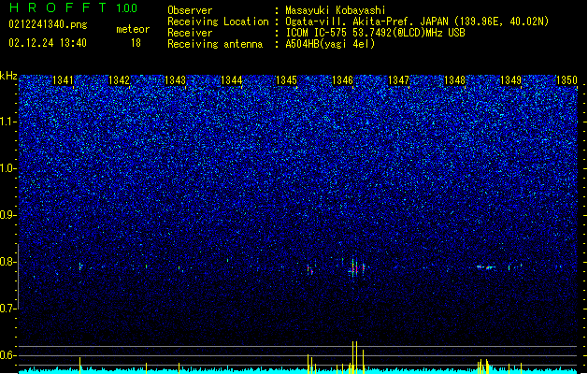
Task: Click the 1341 time marker
Action: [x=63, y=80]
